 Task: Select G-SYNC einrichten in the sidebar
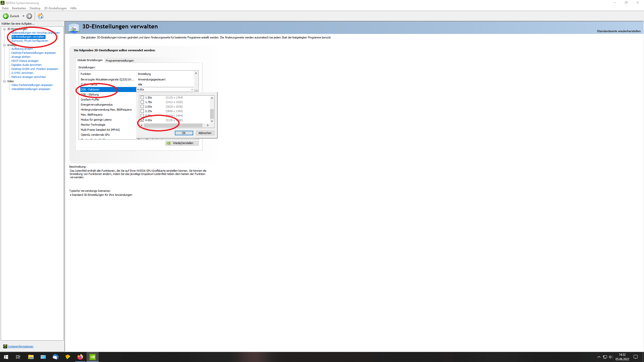pos(22,73)
